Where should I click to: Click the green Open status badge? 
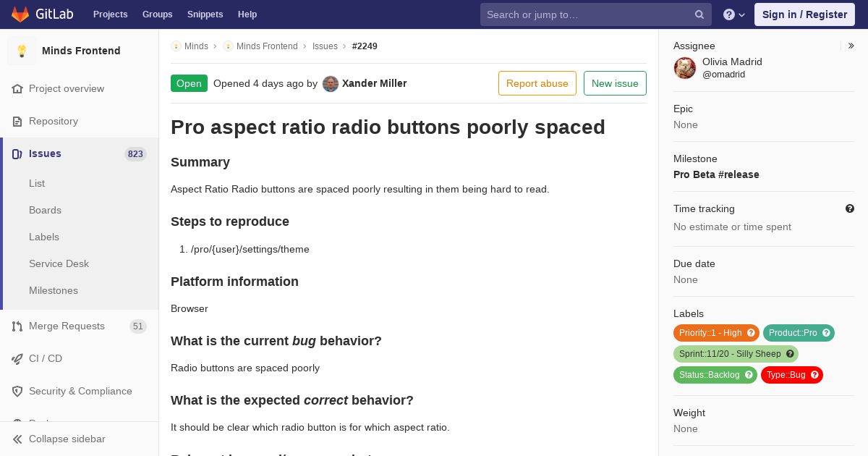[189, 83]
